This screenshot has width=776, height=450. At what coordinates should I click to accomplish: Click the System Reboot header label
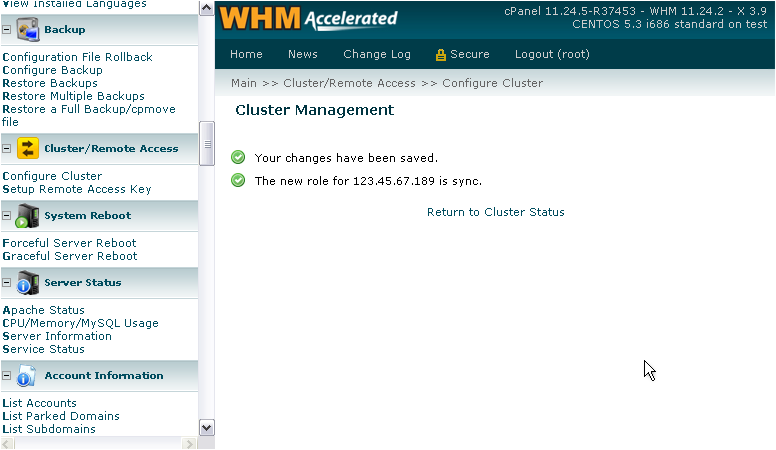tap(88, 215)
